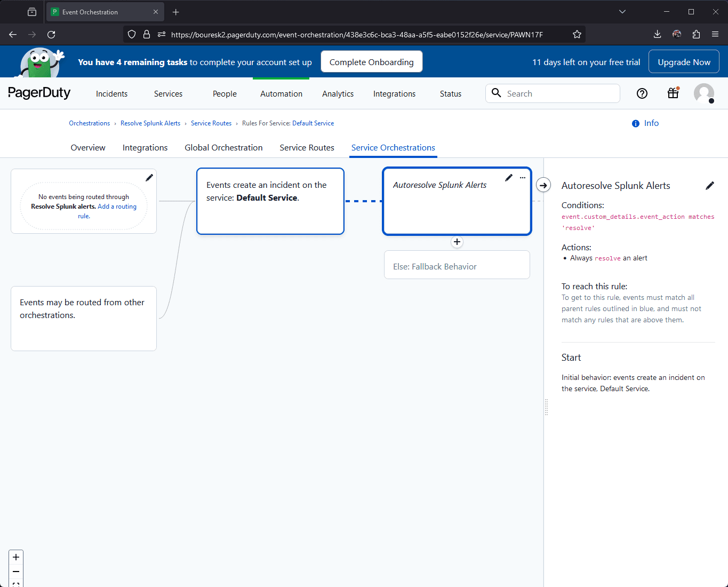Open the Automation menu
This screenshot has height=587, width=728.
281,93
